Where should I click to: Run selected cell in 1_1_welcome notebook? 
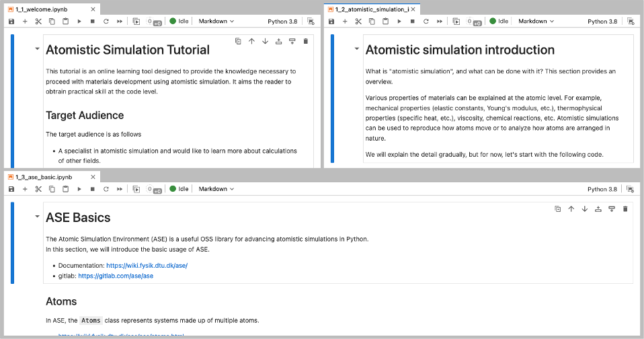pyautogui.click(x=79, y=22)
